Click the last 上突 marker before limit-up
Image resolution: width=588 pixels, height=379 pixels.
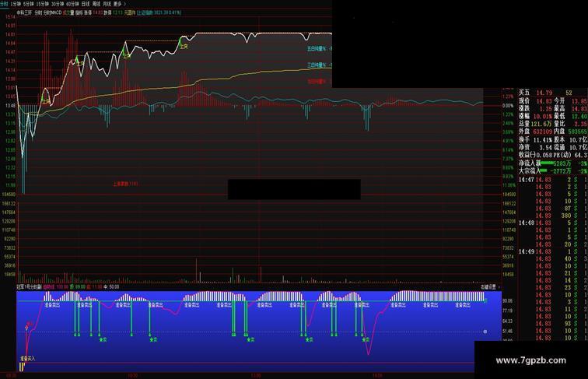pos(184,46)
